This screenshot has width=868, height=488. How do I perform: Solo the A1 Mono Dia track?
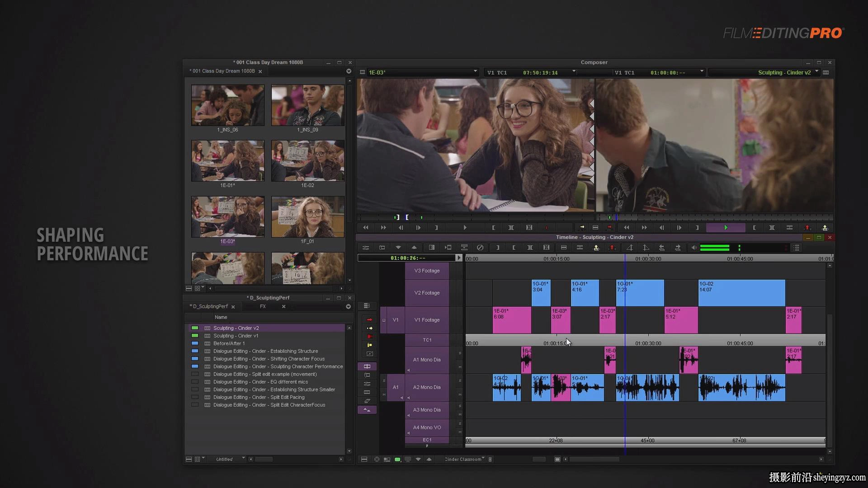pos(460,353)
